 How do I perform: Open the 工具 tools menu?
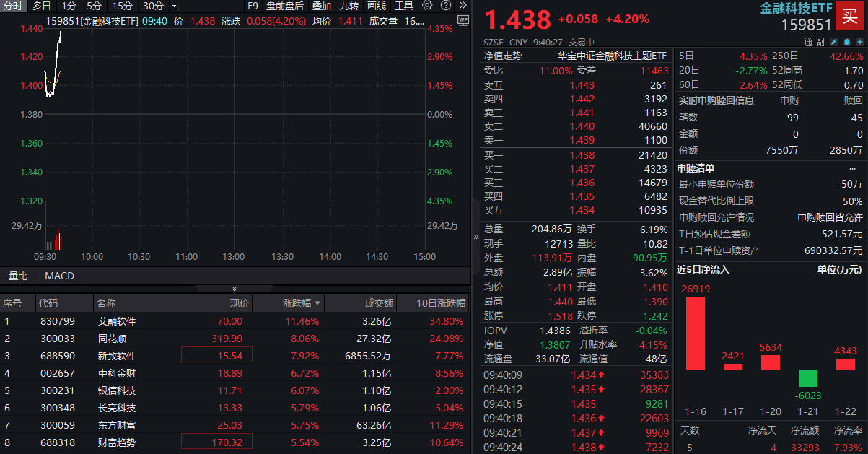(x=404, y=6)
